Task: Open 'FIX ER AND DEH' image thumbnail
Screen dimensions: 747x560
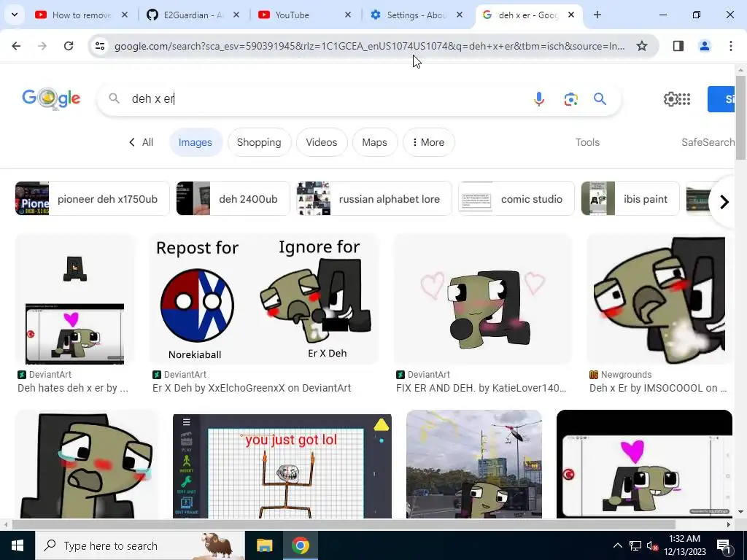Action: tap(483, 299)
